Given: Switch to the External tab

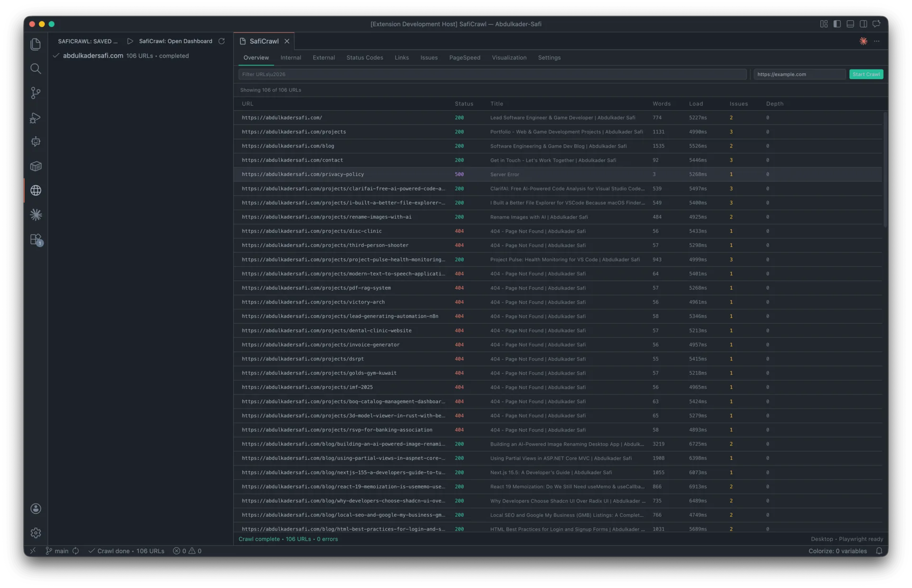Looking at the screenshot, I should coord(323,57).
